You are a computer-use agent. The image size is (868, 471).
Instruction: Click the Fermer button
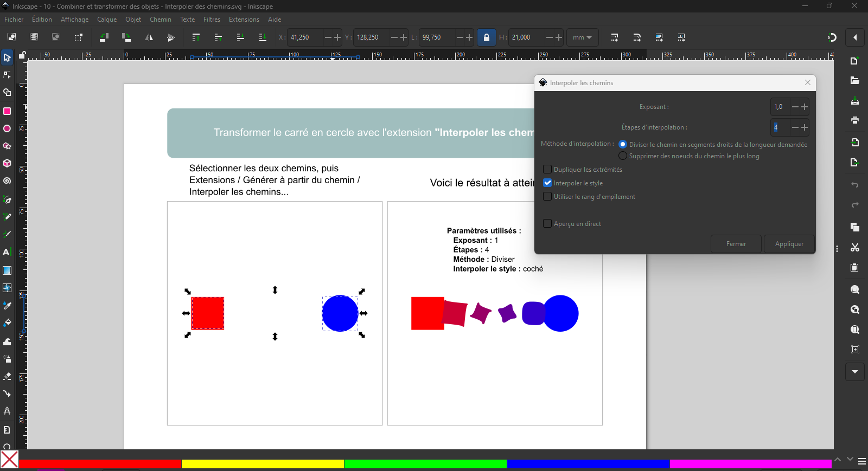736,244
